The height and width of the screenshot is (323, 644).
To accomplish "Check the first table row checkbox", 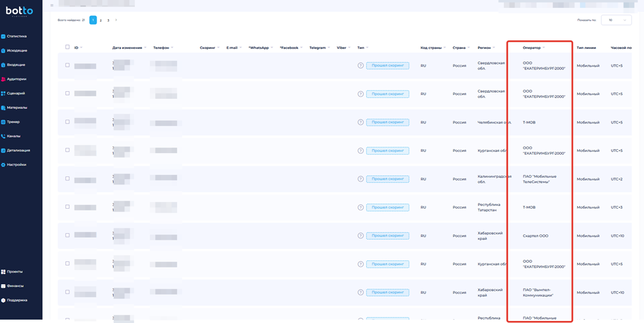I will coord(67,65).
